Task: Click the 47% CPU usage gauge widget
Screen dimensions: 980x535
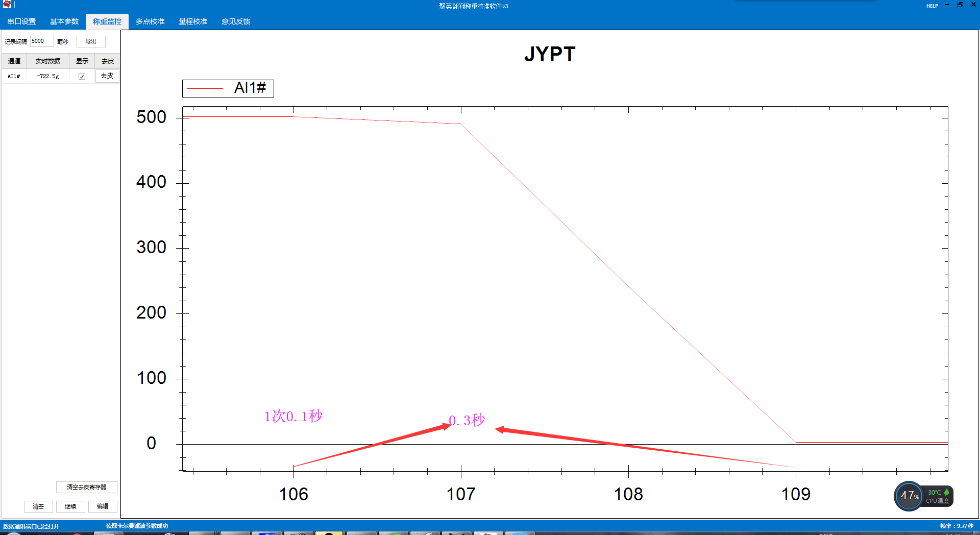Action: [x=909, y=496]
